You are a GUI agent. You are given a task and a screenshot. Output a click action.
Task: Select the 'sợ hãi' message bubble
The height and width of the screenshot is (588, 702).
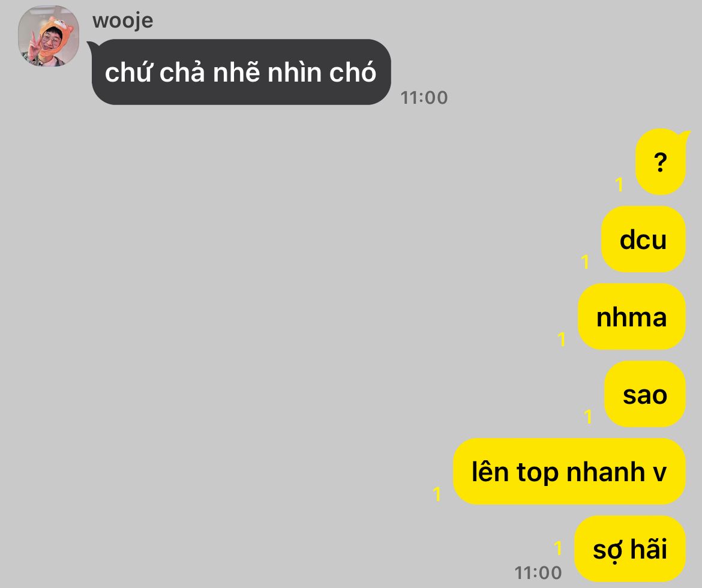click(x=630, y=549)
